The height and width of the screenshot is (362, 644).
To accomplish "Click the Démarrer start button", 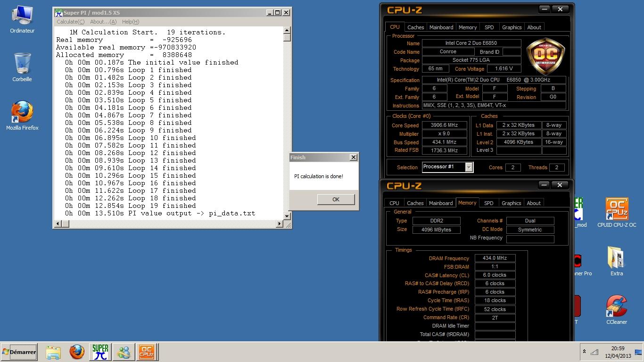I will 19,352.
